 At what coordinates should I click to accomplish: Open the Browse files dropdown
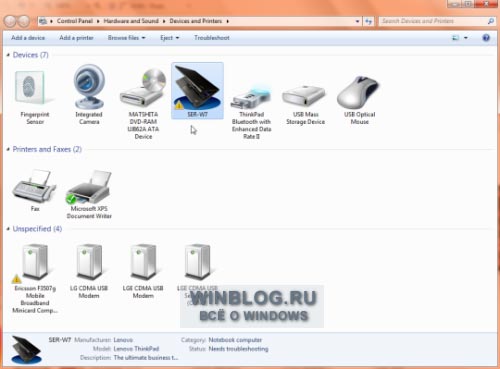click(x=126, y=38)
